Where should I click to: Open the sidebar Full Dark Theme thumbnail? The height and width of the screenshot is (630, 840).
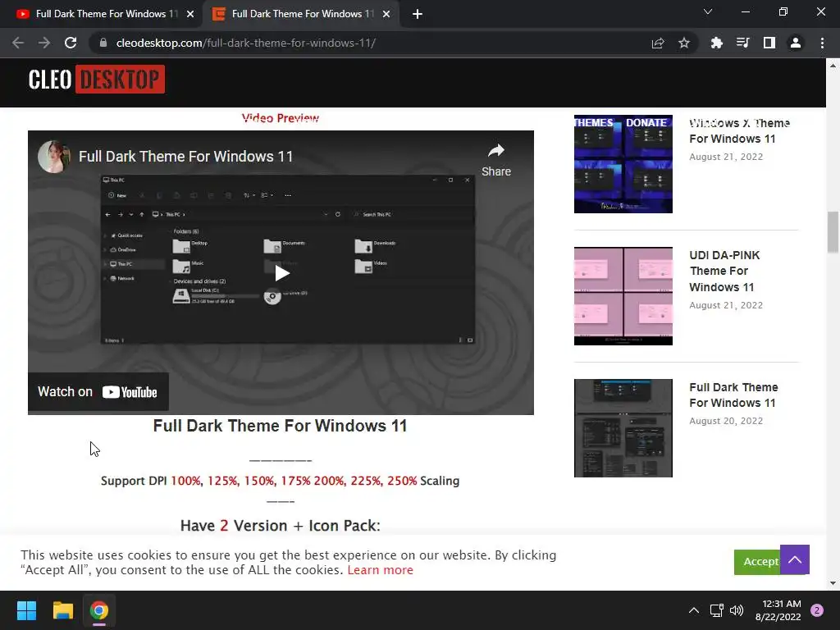(x=623, y=428)
